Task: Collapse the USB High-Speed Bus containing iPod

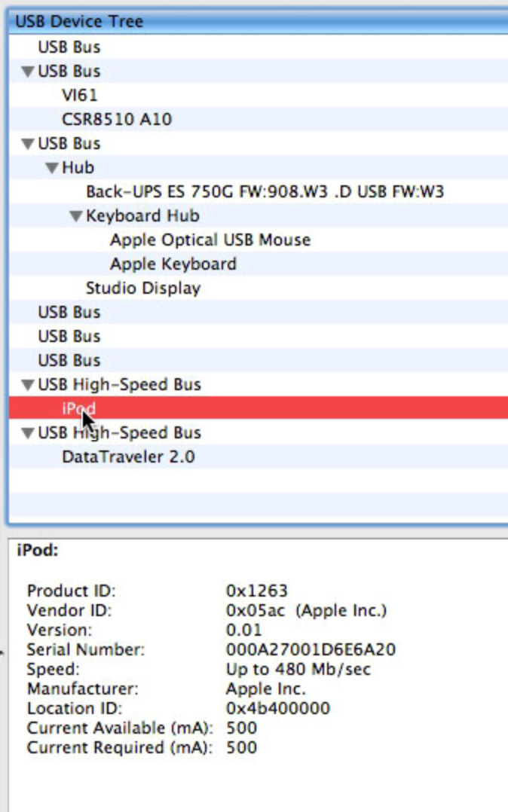Action: [28, 385]
